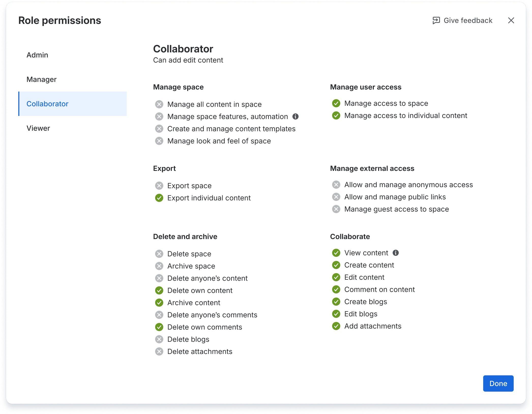Image resolution: width=532 pixels, height=414 pixels.
Task: Click Delete blogs text
Action: 188,339
